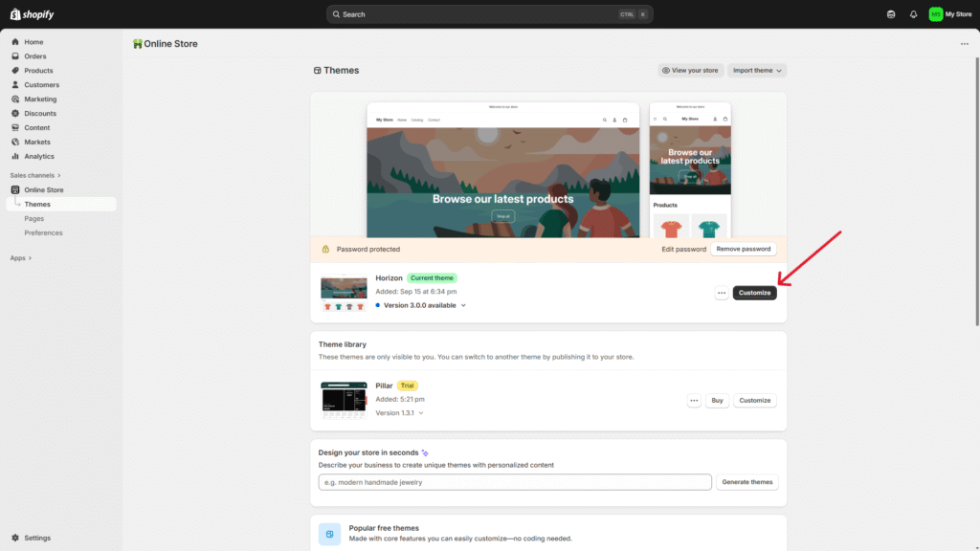Click the store inbox icon beside bell
The height and width of the screenshot is (551, 980).
tap(891, 14)
